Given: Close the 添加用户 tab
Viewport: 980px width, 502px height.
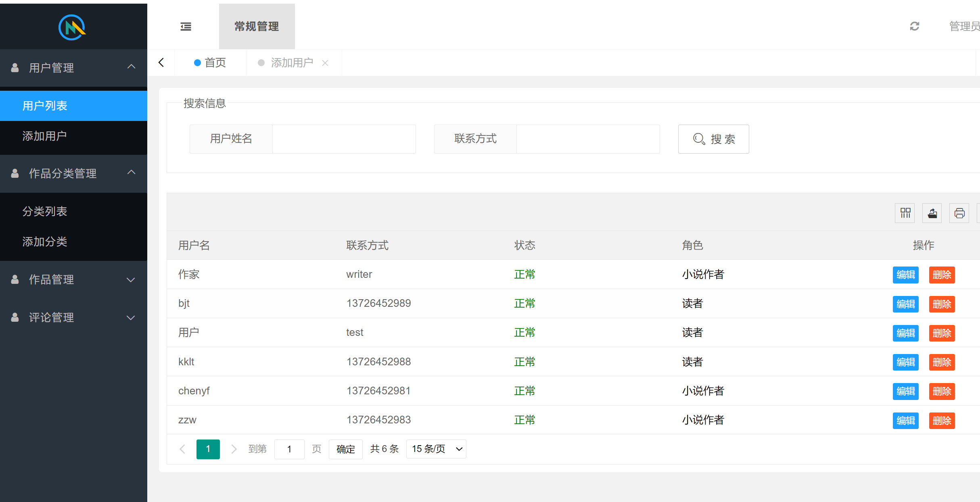Looking at the screenshot, I should [325, 63].
